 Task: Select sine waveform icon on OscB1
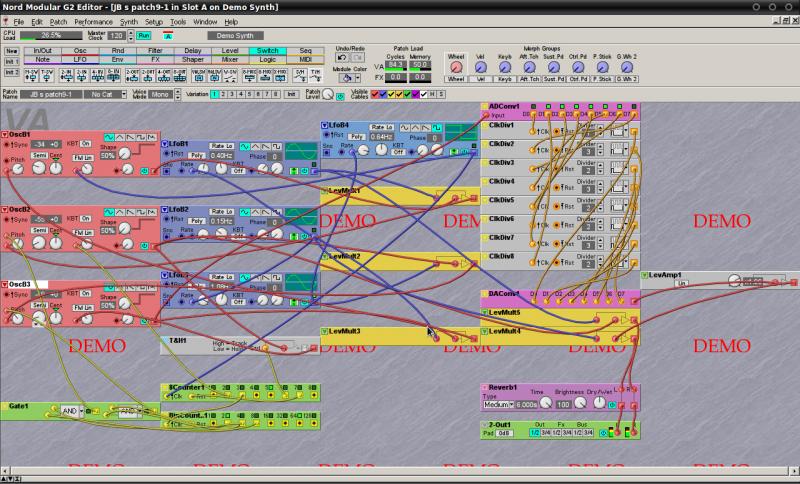[x=109, y=138]
